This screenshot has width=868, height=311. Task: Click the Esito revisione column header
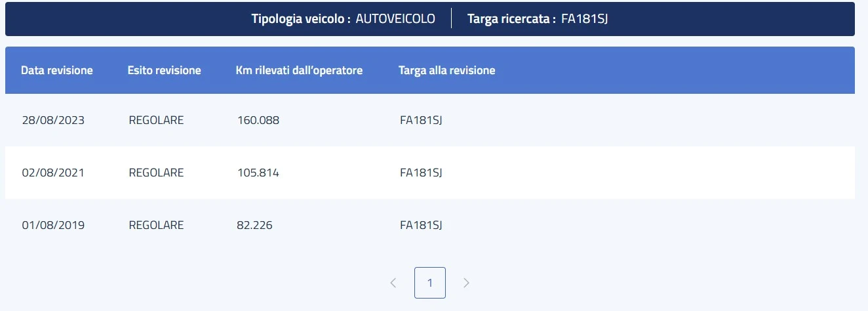pos(164,70)
